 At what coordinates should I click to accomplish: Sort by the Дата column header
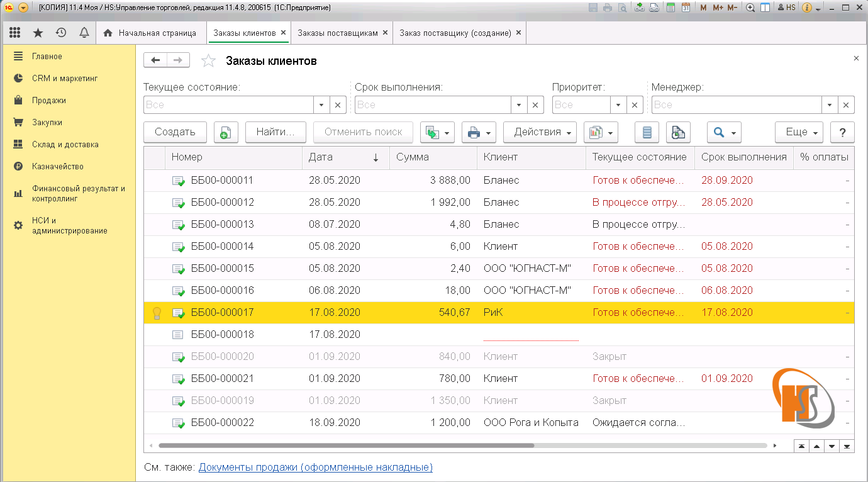pyautogui.click(x=346, y=157)
